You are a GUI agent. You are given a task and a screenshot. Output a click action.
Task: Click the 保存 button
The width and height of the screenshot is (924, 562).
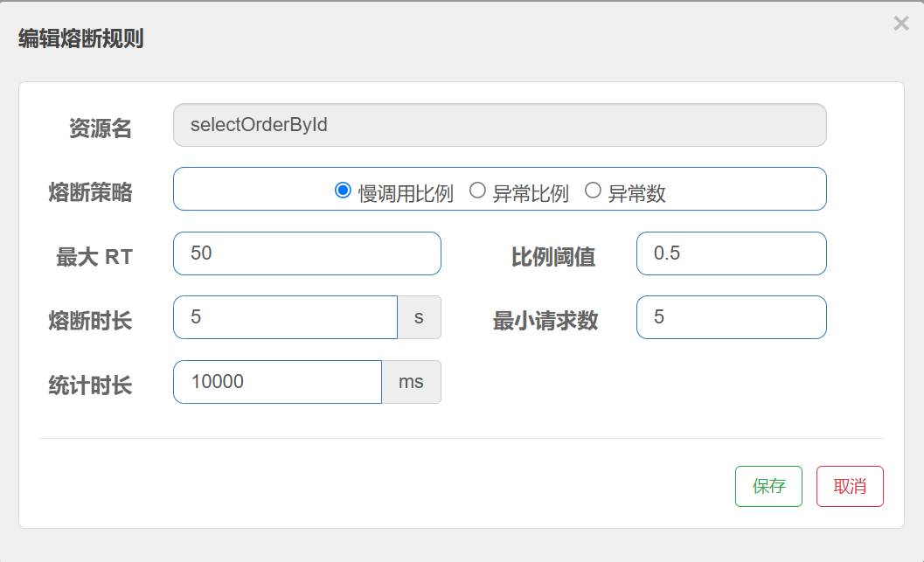click(x=768, y=487)
